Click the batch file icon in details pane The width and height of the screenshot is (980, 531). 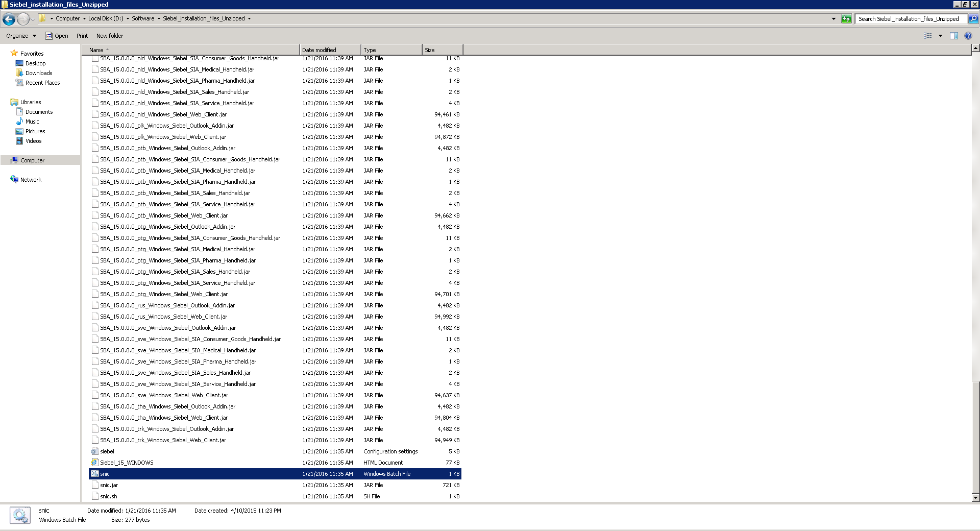pyautogui.click(x=20, y=515)
